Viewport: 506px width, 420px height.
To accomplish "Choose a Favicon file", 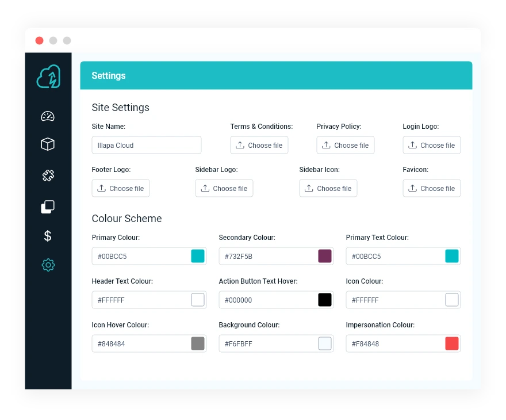I will coord(432,188).
